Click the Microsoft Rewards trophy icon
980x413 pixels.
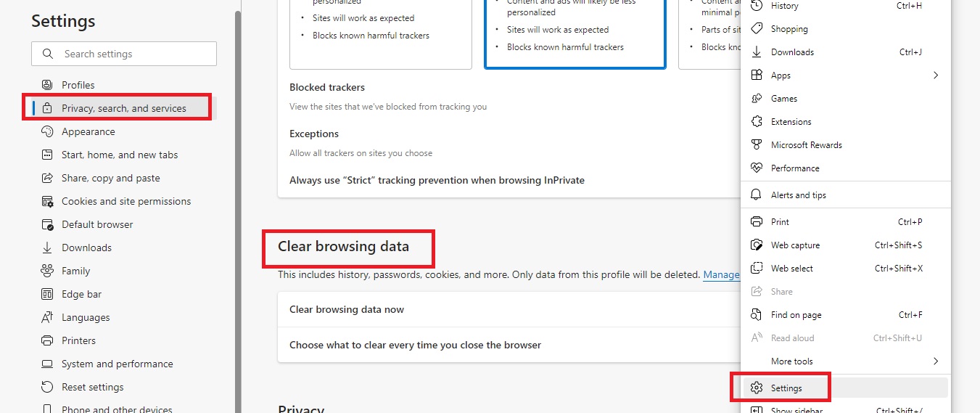pyautogui.click(x=757, y=144)
